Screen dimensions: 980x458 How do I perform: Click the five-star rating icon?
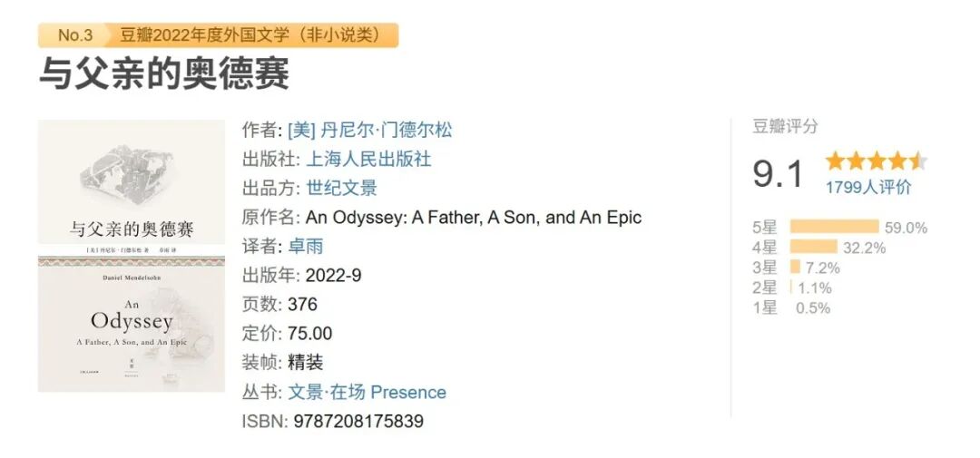click(875, 161)
